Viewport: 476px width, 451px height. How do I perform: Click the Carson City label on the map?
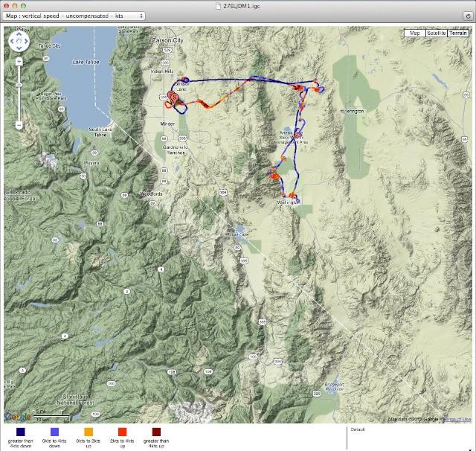coord(167,41)
